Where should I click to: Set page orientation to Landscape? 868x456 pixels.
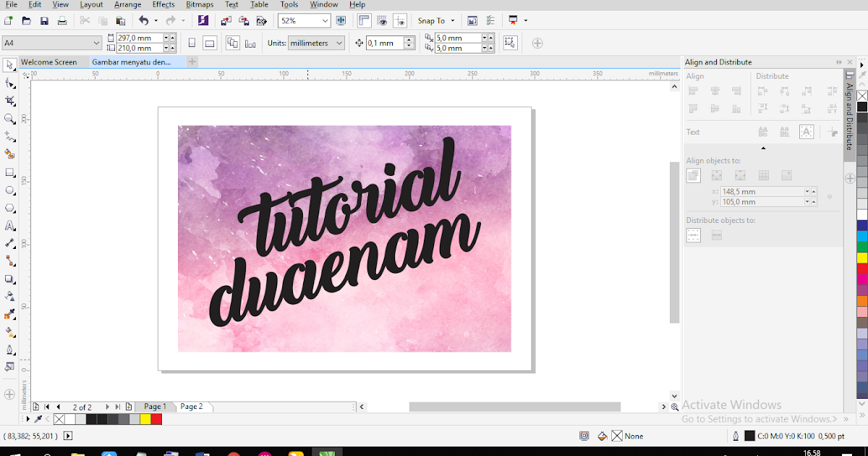pyautogui.click(x=210, y=43)
